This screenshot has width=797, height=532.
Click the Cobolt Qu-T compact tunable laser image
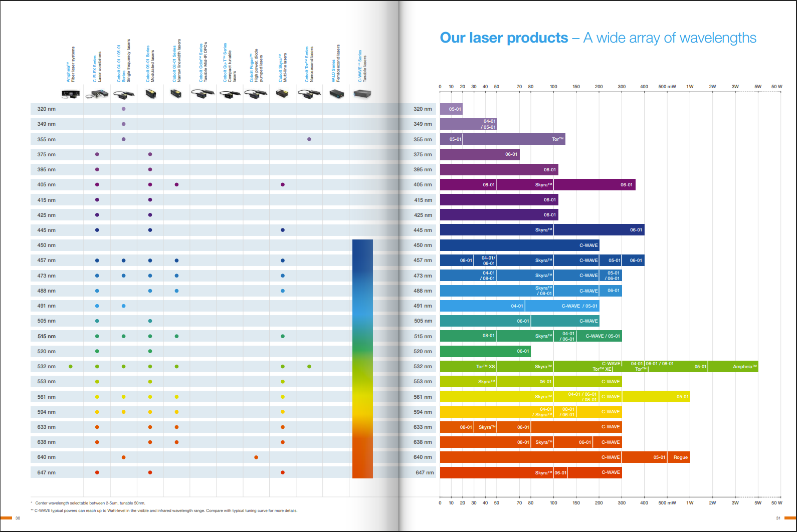click(x=230, y=94)
